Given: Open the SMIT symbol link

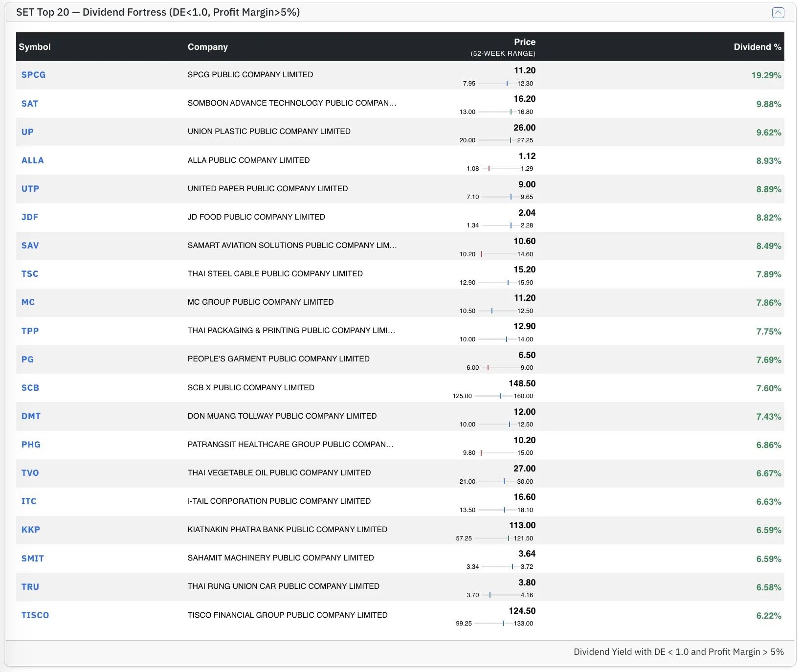Looking at the screenshot, I should 33,559.
